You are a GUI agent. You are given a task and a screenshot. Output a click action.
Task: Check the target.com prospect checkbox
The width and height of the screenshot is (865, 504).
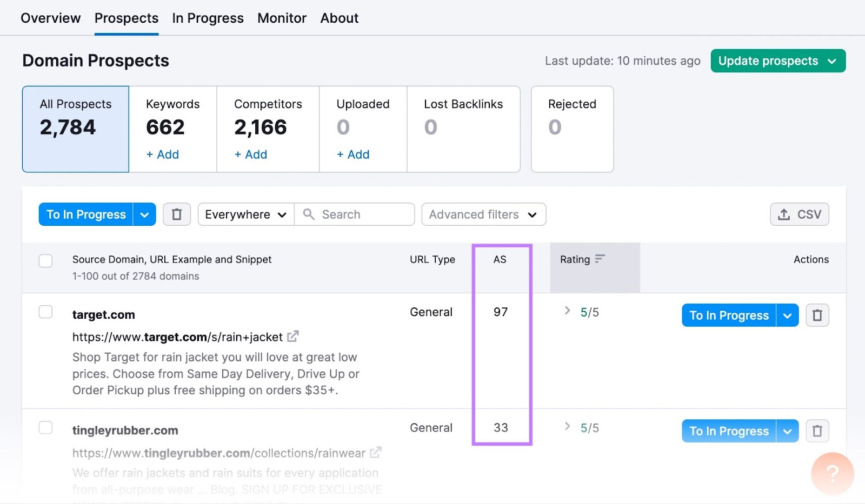(45, 312)
